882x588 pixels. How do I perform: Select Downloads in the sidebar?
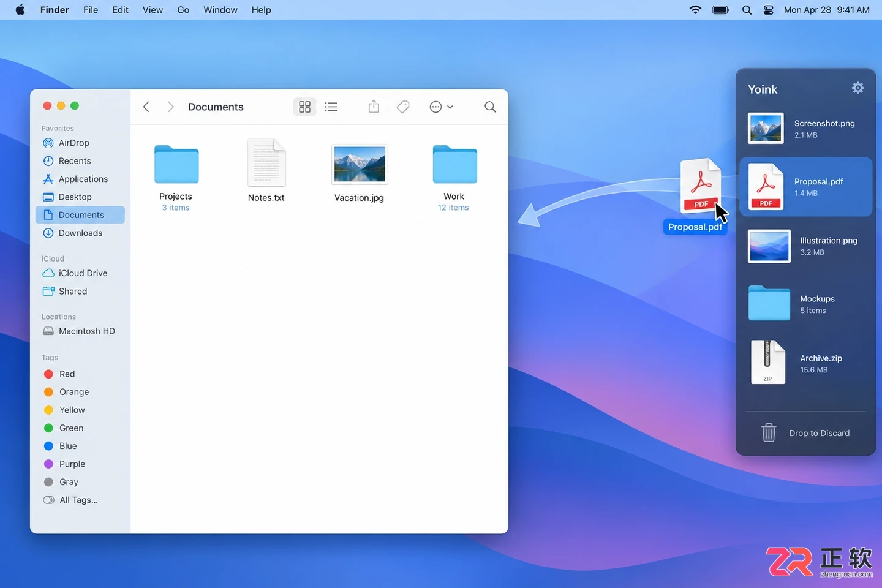[x=80, y=233]
